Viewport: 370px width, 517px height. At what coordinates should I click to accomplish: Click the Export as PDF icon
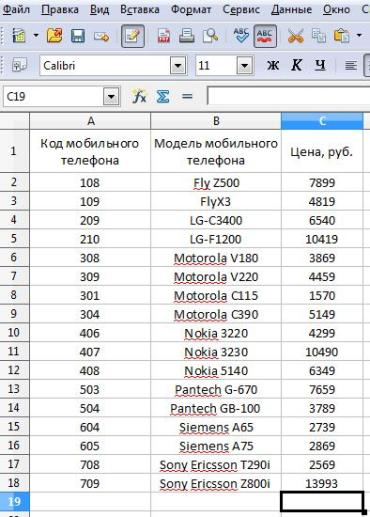click(164, 36)
